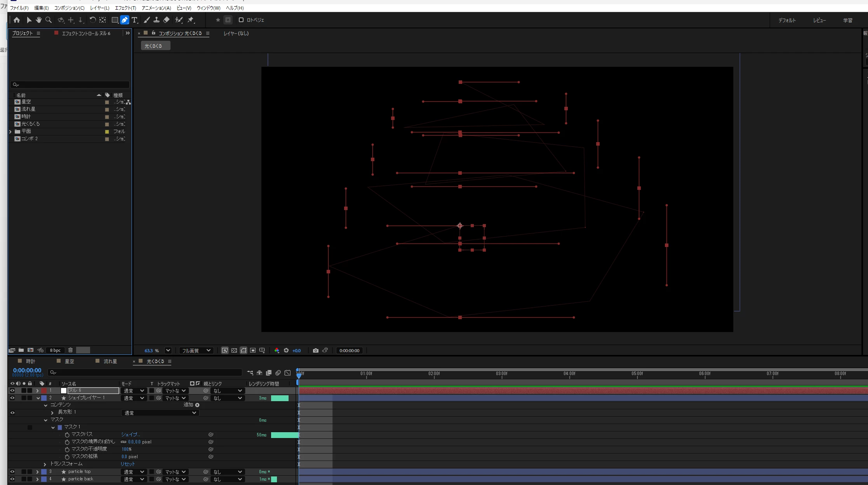Take a snapshot with camera icon
868x485 pixels.
(315, 350)
